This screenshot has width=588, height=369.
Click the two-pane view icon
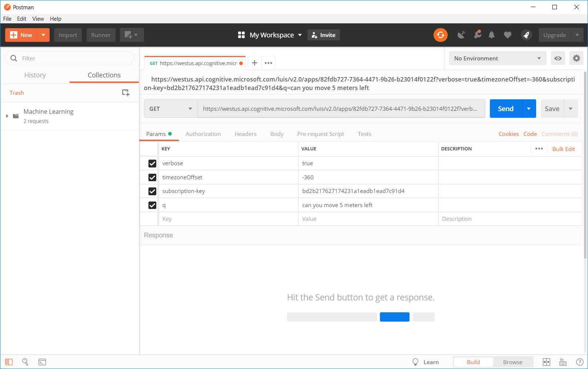pos(547,362)
